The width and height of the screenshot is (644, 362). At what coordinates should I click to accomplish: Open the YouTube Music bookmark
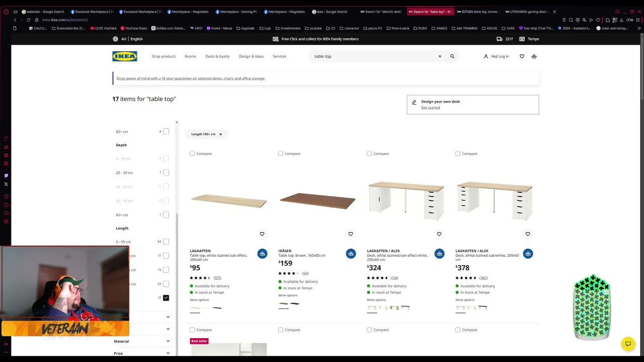click(134, 28)
